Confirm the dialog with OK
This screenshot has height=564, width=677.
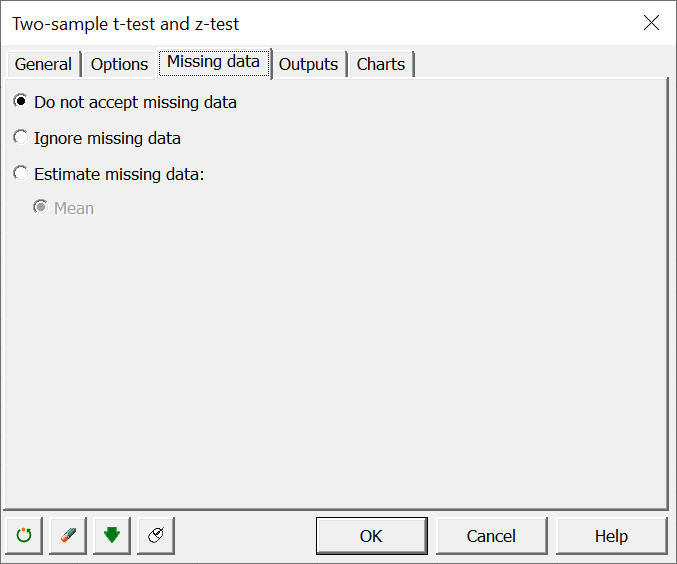click(371, 535)
